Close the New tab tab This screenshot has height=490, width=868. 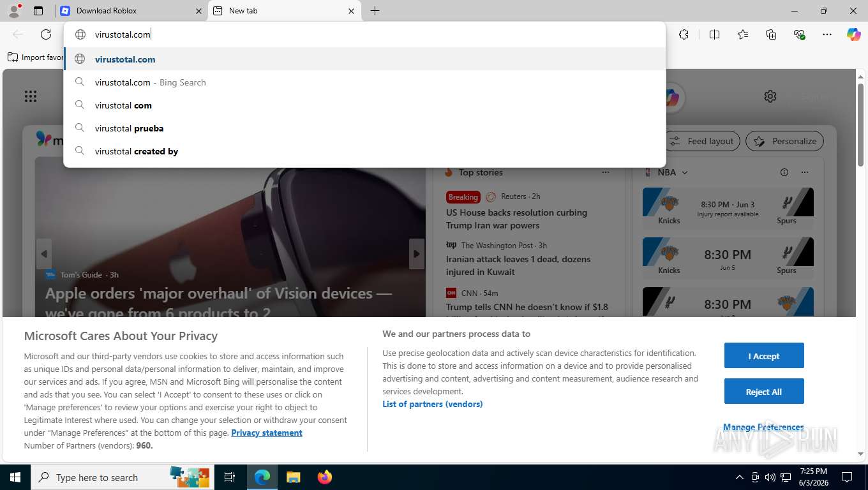(351, 11)
